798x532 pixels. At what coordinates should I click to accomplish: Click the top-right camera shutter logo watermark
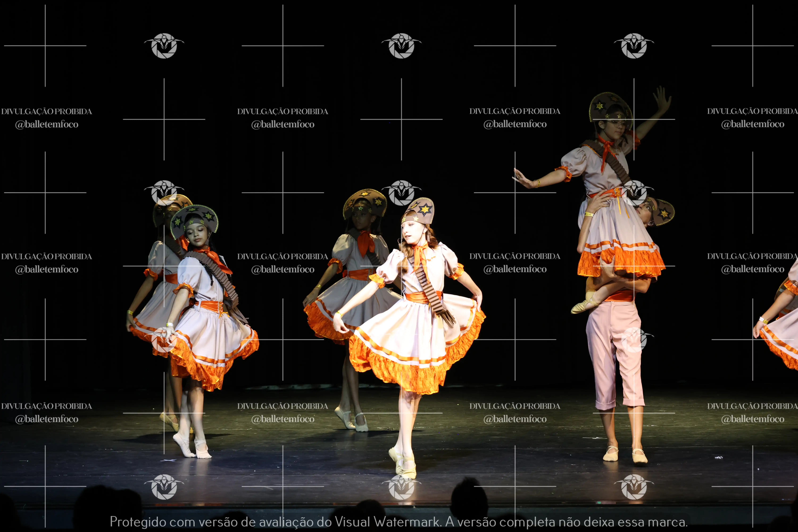click(634, 46)
